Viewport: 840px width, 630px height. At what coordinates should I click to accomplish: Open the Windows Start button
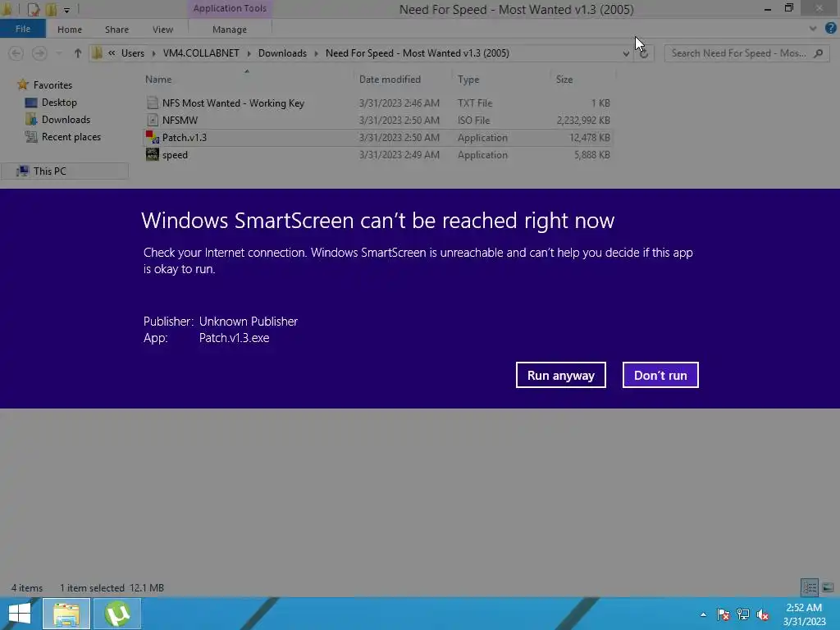pos(20,614)
